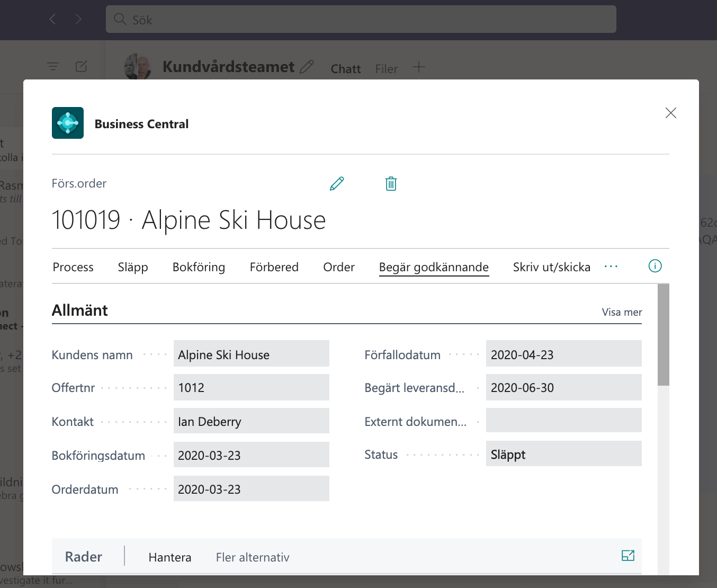Click the Offertnr field showing 1012
Viewport: 717px width, 588px height.
click(x=252, y=387)
